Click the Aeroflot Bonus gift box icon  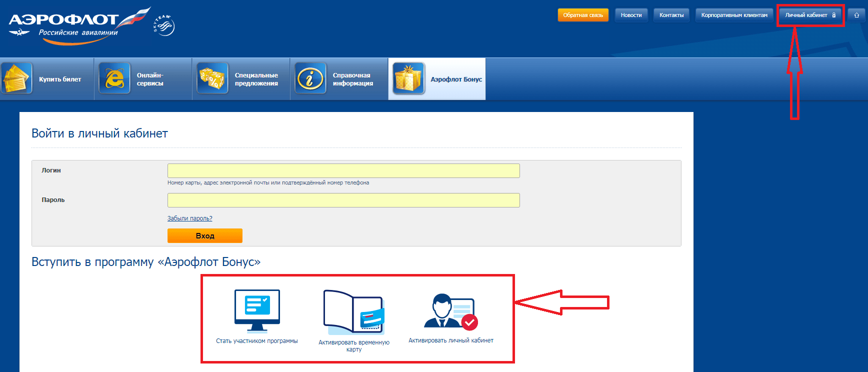(408, 78)
